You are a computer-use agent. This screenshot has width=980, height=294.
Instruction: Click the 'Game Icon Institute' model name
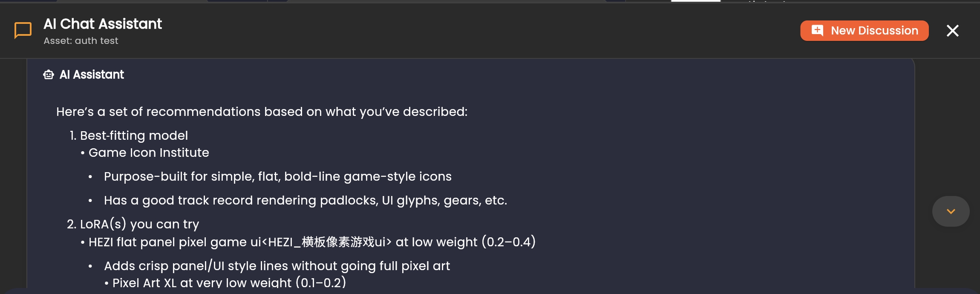click(149, 153)
